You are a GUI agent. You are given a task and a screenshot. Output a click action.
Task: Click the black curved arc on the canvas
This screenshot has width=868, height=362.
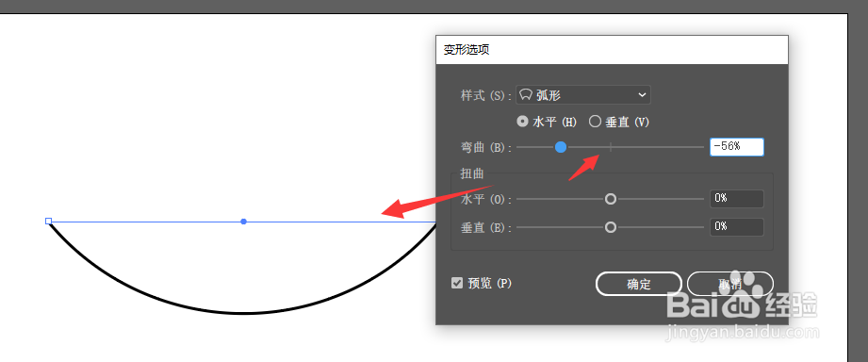point(243,313)
